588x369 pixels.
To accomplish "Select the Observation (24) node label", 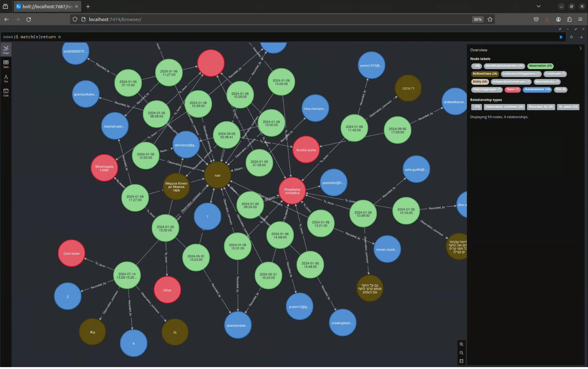I will point(540,66).
